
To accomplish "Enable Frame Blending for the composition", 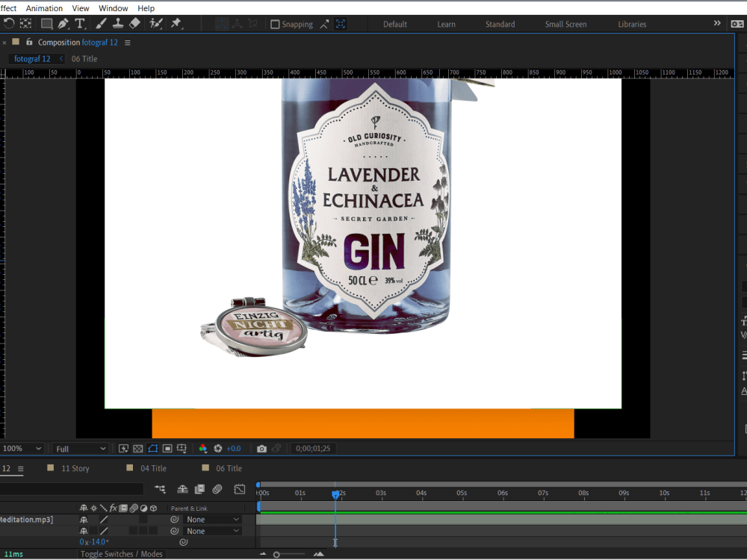I will click(199, 489).
